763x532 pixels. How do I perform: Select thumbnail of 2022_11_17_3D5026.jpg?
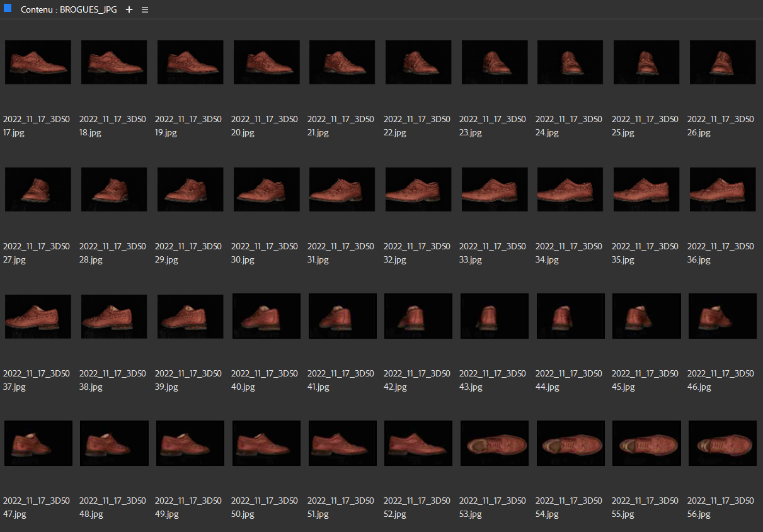(x=722, y=62)
